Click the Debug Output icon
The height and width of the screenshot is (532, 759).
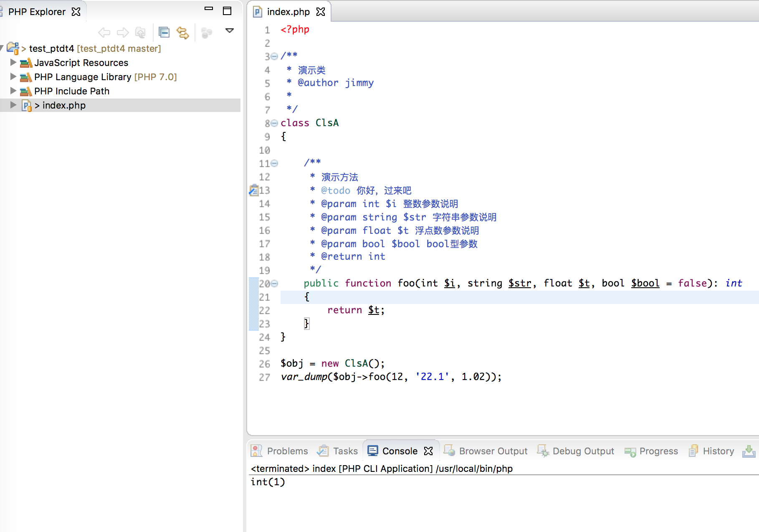tap(543, 450)
